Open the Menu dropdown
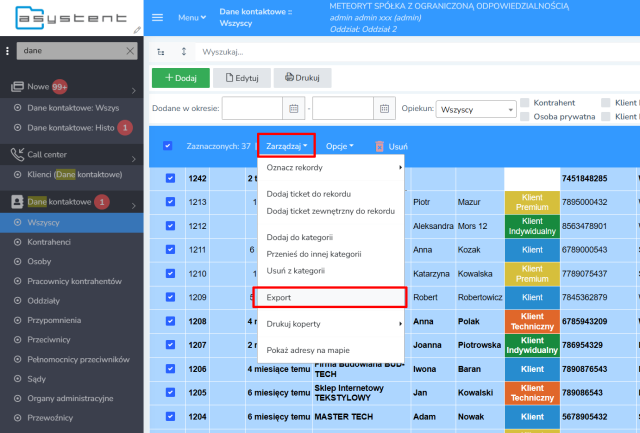 tap(192, 18)
